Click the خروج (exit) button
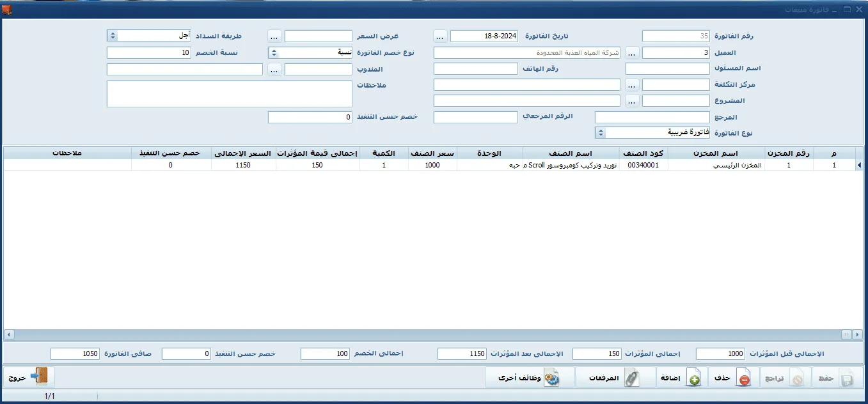 pyautogui.click(x=29, y=377)
